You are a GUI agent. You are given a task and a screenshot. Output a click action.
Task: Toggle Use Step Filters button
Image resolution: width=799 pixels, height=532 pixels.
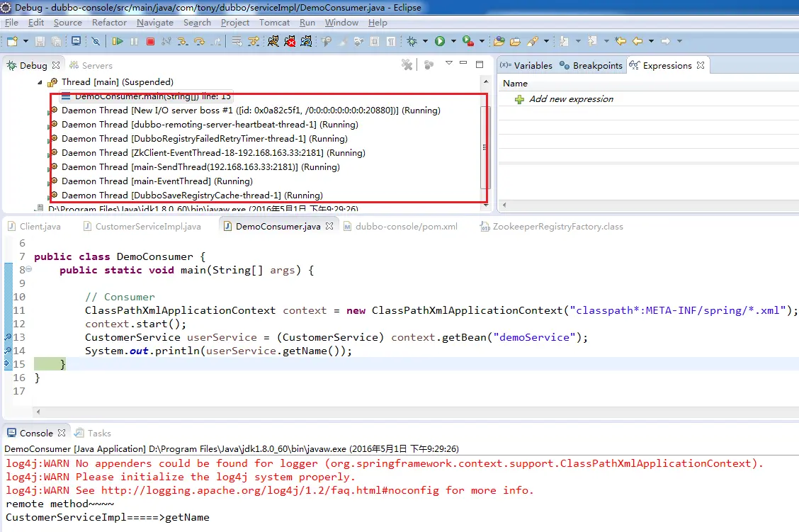click(x=254, y=41)
